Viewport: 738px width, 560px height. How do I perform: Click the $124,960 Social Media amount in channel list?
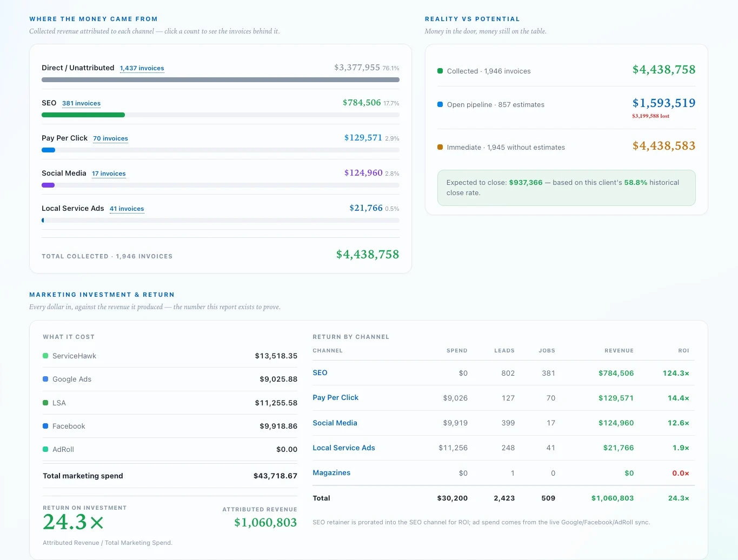(x=363, y=173)
